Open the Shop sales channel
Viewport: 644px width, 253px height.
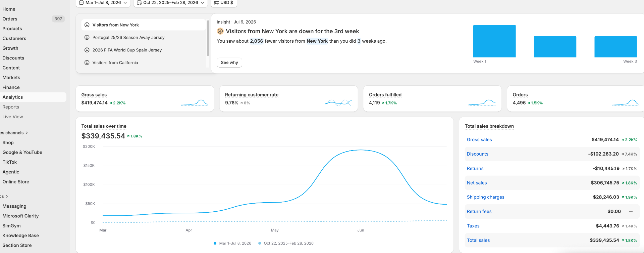pos(8,142)
